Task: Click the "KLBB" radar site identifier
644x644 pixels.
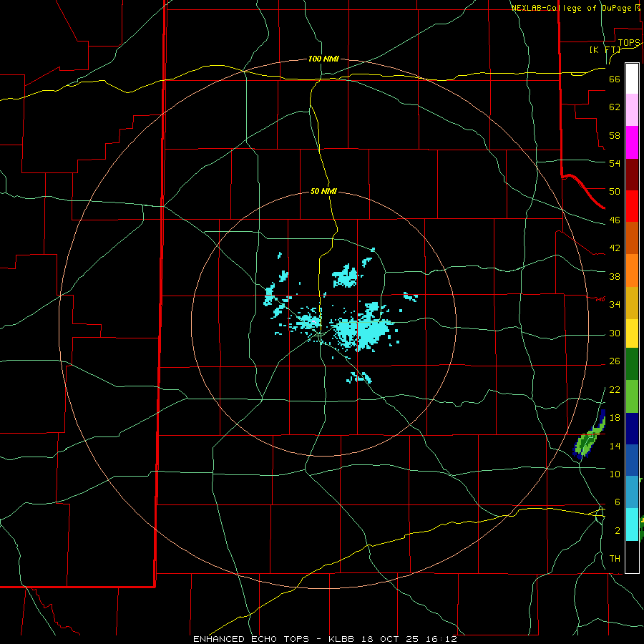Action: [x=343, y=639]
